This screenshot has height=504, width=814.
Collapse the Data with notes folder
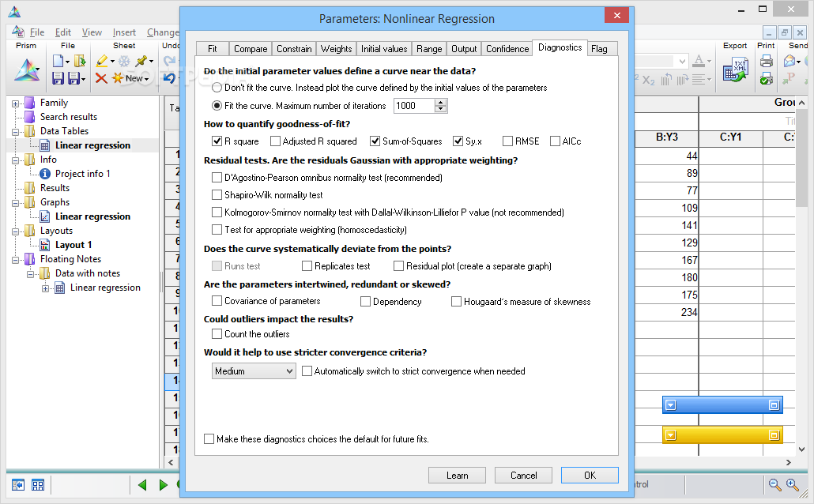[30, 274]
